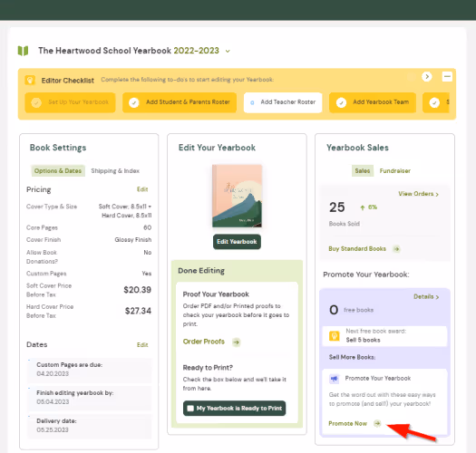Viewport: 476px width, 453px height.
Task: Collapse the Editor Checklist with the minus button
Action: (447, 76)
